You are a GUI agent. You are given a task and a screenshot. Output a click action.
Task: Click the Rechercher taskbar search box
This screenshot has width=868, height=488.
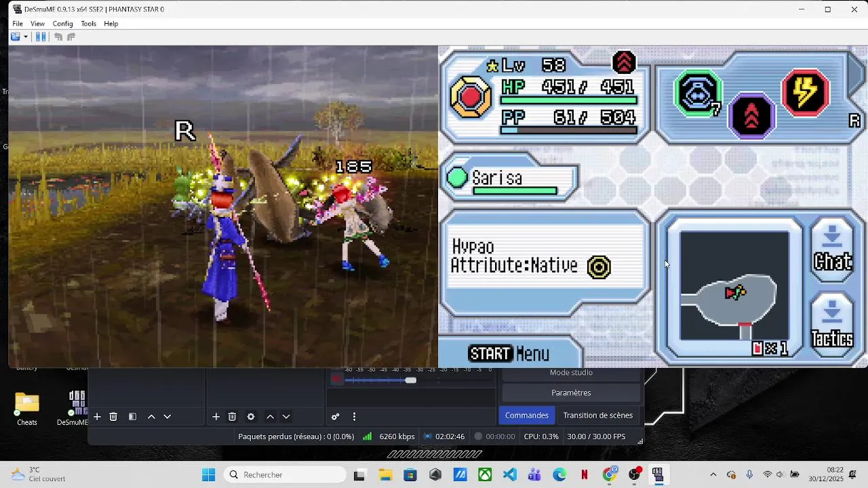click(285, 474)
